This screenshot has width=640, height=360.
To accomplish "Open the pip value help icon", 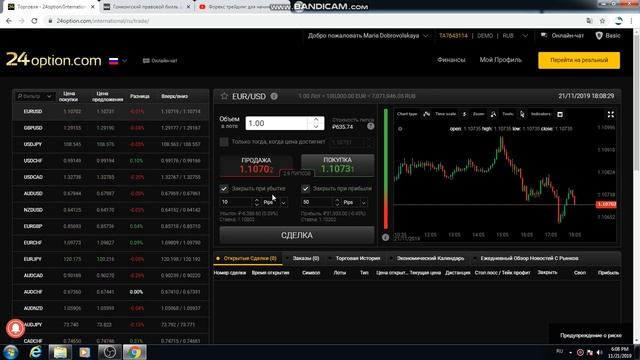I will pos(370,126).
